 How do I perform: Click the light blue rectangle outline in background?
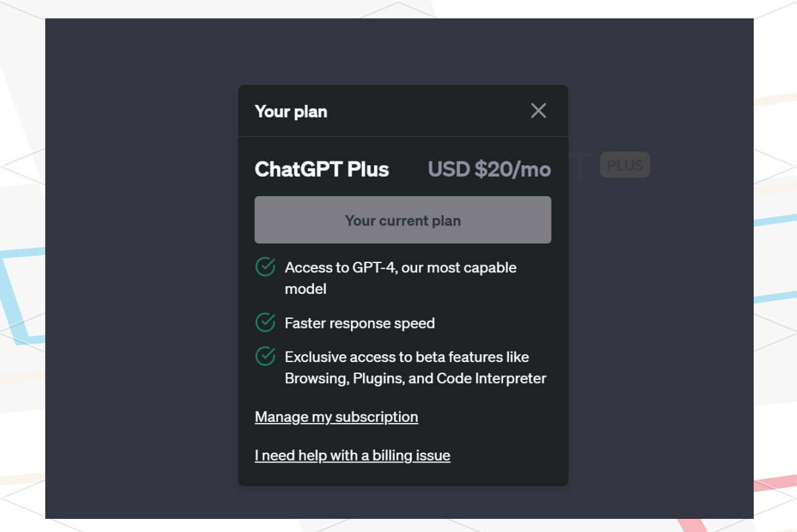pyautogui.click(x=22, y=297)
